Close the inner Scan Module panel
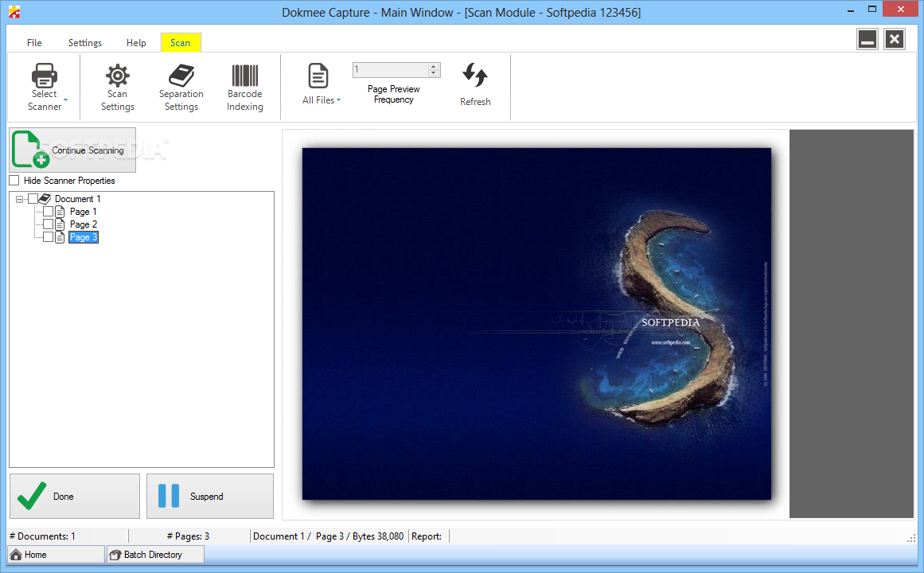This screenshot has width=924, height=573. pyautogui.click(x=895, y=40)
